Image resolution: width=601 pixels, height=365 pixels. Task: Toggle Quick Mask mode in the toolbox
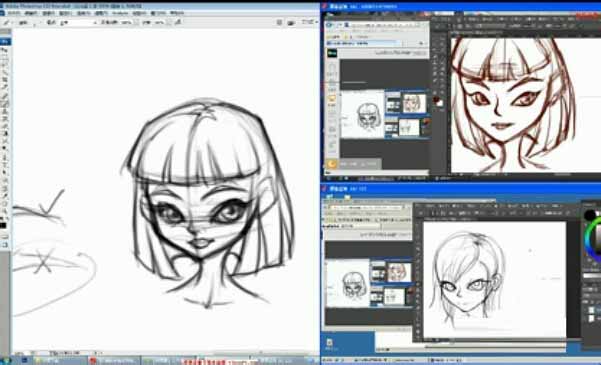(5, 237)
